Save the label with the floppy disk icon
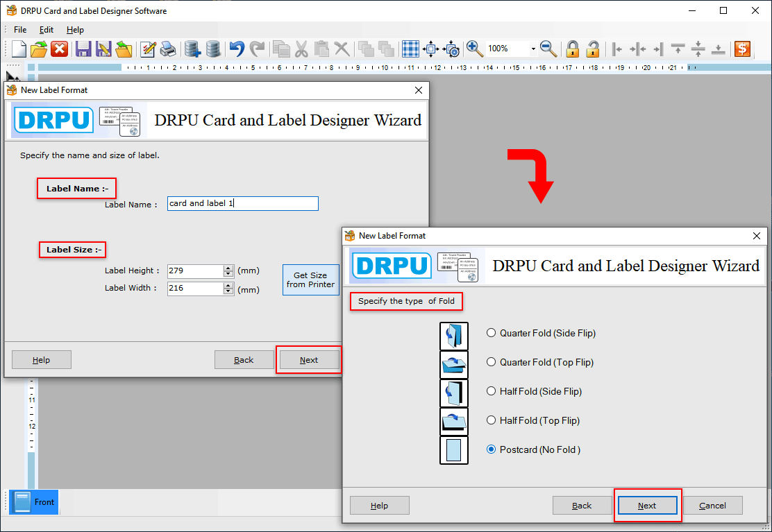Image resolution: width=772 pixels, height=532 pixels. pos(83,49)
